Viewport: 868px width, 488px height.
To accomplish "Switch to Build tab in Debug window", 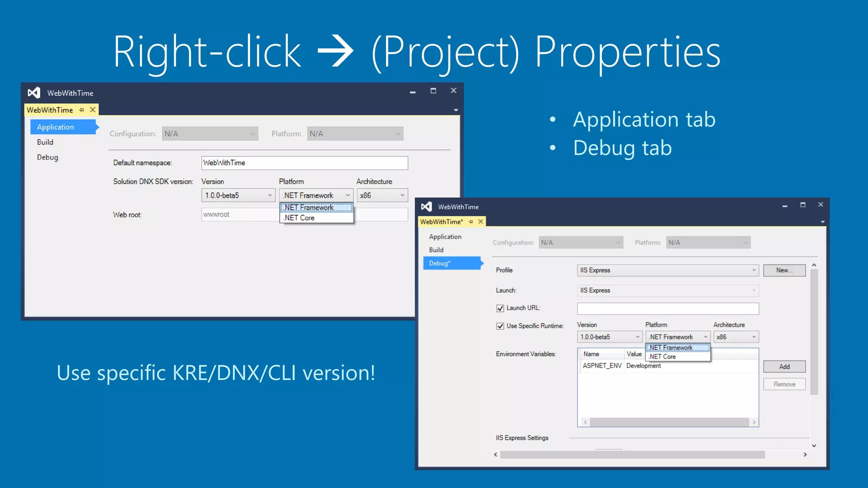I will pyautogui.click(x=436, y=250).
